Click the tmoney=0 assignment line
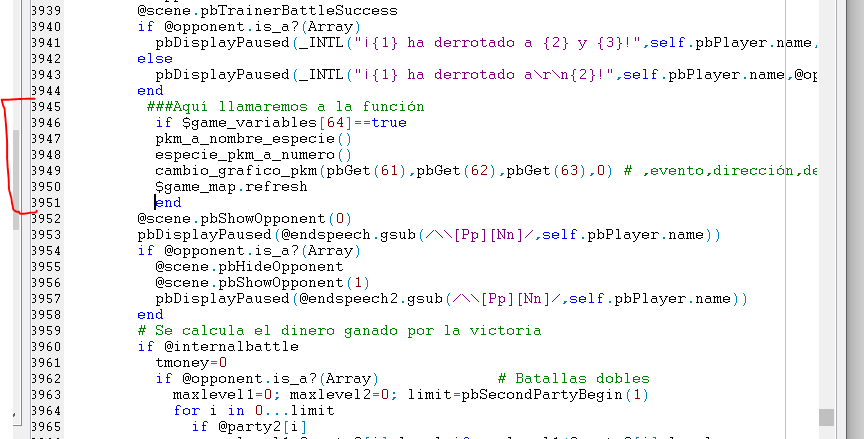 tap(191, 362)
